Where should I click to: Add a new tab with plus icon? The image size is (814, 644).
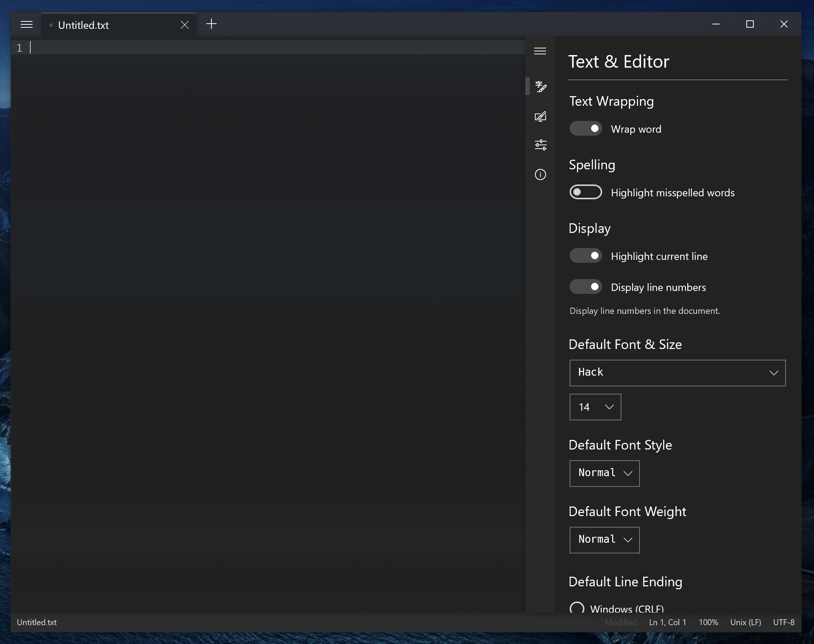click(211, 24)
